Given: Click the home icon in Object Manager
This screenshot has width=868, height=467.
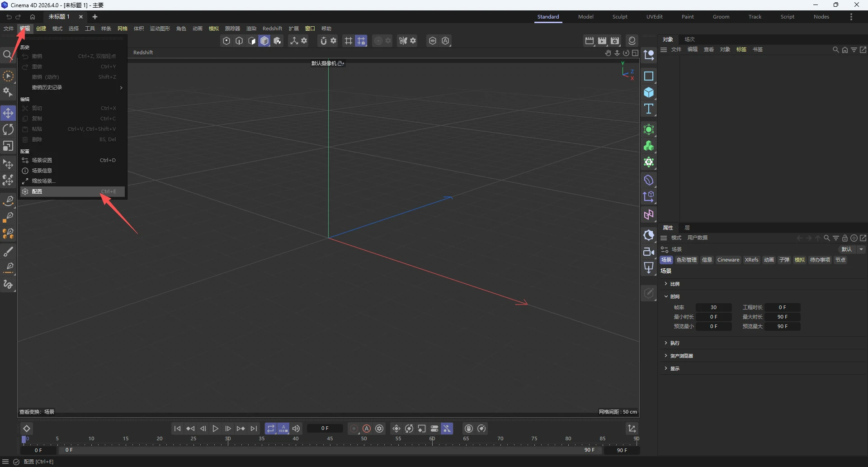Looking at the screenshot, I should (x=845, y=50).
